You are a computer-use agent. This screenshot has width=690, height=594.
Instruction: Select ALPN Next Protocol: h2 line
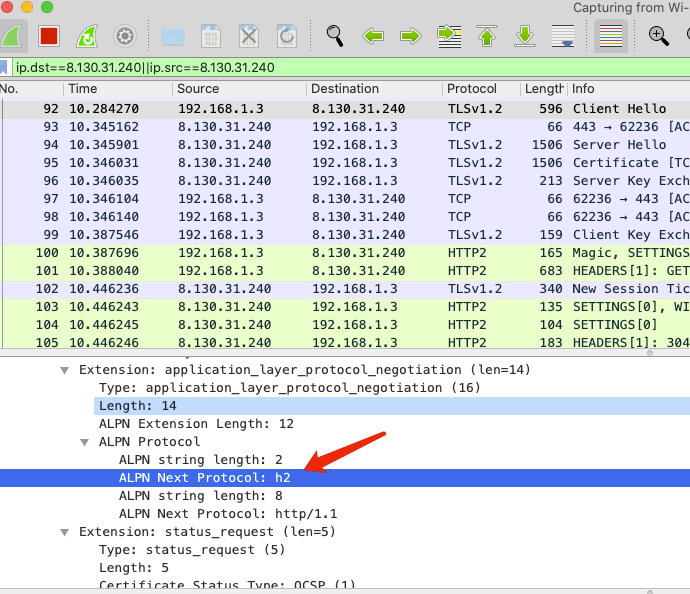tap(345, 478)
